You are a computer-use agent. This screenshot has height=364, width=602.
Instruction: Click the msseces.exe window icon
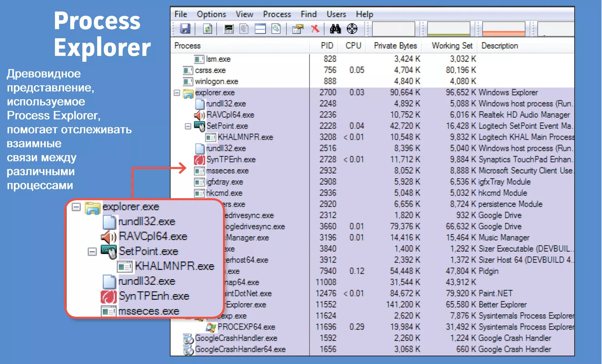pyautogui.click(x=199, y=171)
